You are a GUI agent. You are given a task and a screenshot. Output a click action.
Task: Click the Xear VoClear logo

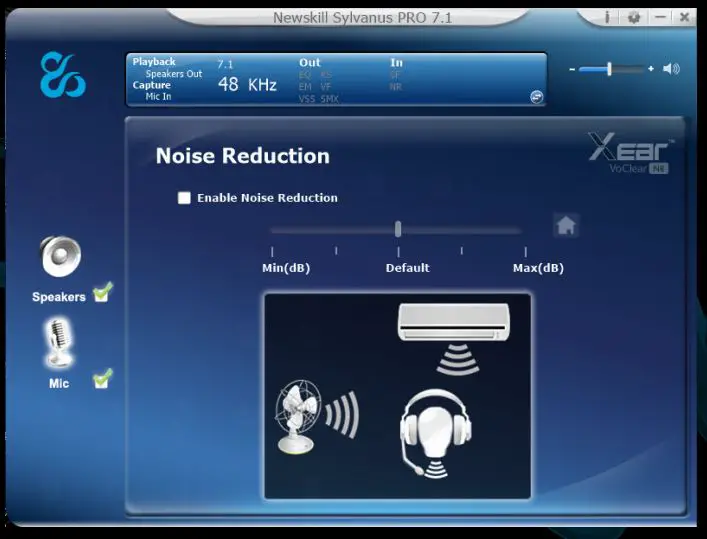(630, 153)
